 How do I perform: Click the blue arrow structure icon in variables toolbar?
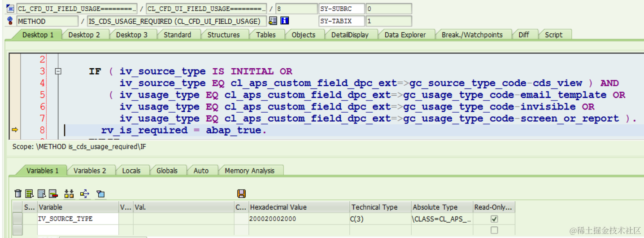(85, 194)
